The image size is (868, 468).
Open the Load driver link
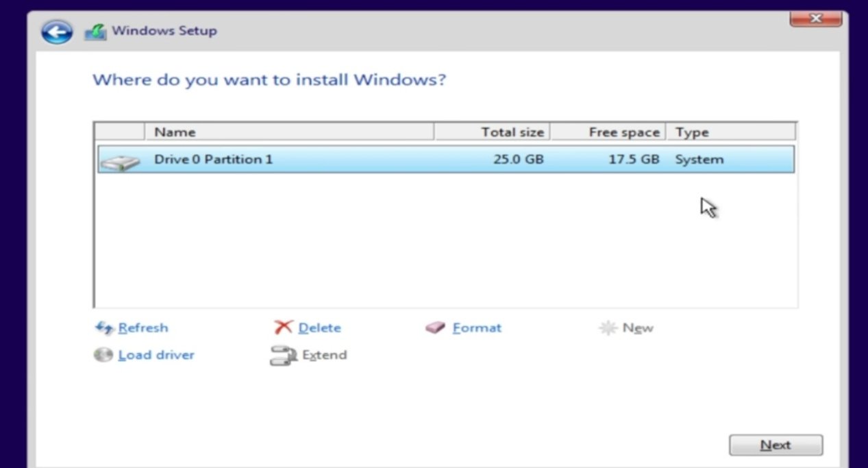[x=156, y=355]
